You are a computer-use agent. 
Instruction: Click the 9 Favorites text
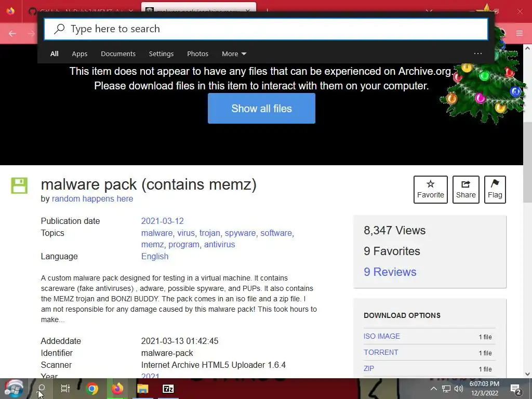392,251
